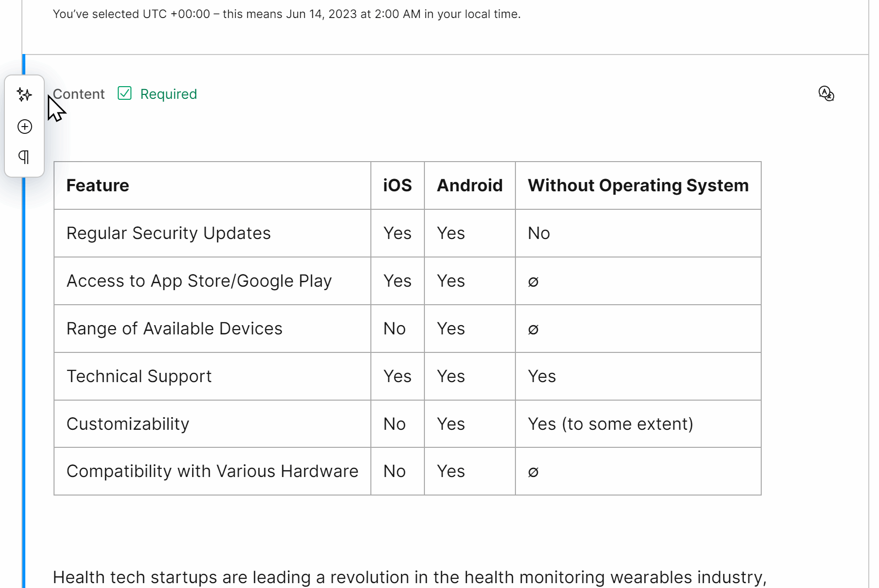Screen dimensions: 879x588
Task: Click the circled plus in side toolbar
Action: tap(24, 127)
